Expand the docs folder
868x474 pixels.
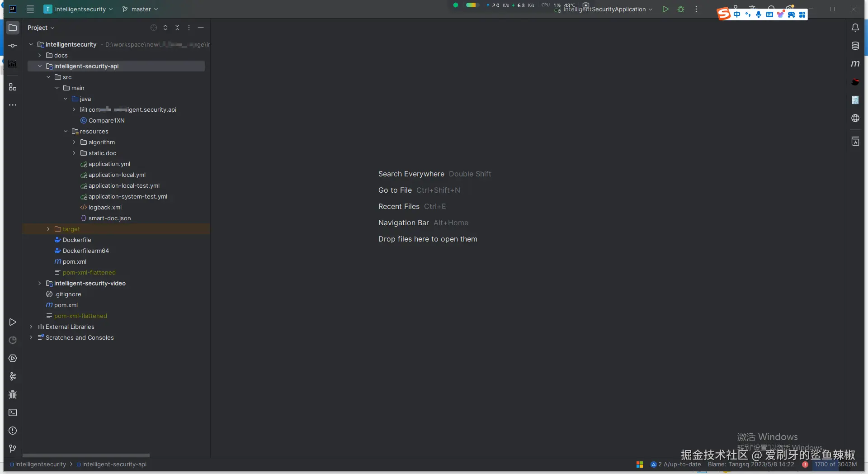(x=40, y=55)
